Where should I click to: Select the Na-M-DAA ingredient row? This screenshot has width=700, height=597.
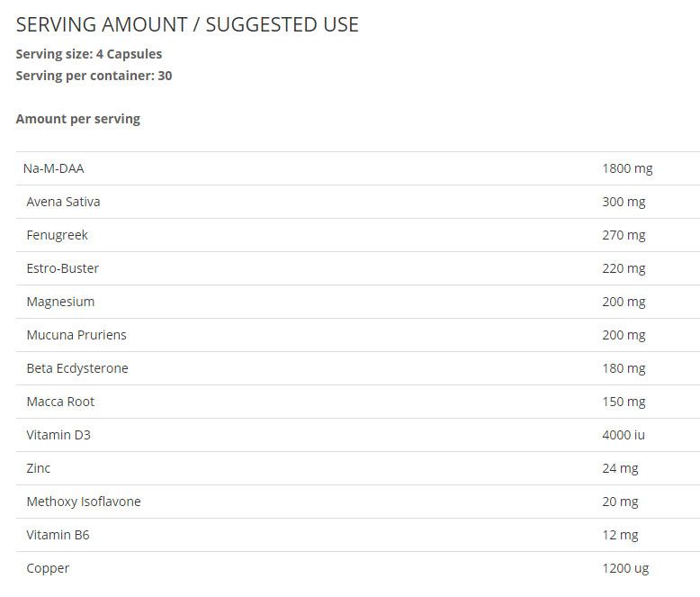pyautogui.click(x=358, y=168)
